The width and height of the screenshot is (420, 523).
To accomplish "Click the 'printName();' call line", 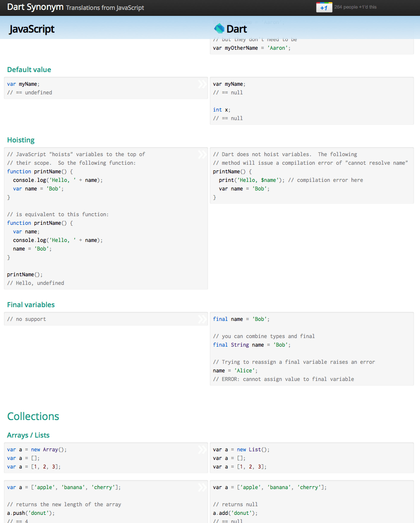I will tap(25, 275).
